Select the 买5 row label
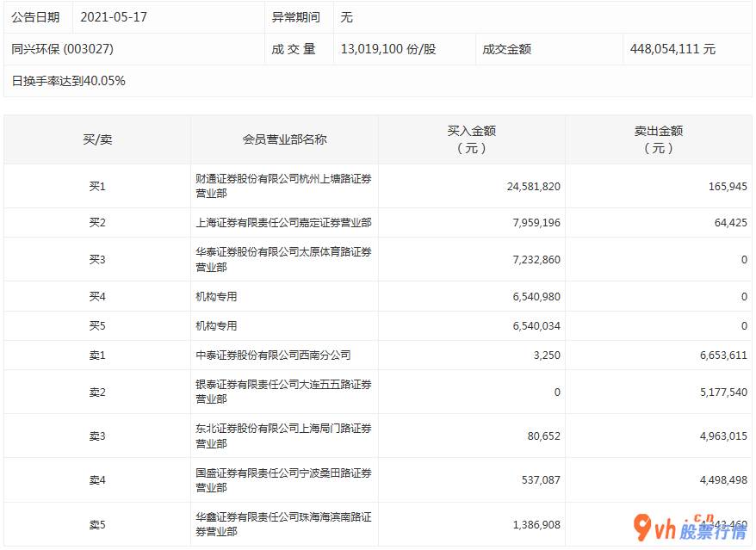The width and height of the screenshot is (756, 550). (97, 325)
